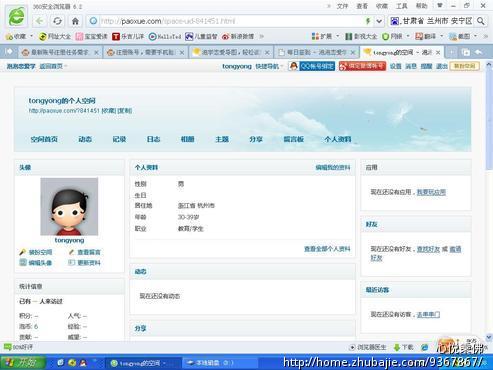Viewport: 493px width, 370px height.
Task: Close the third browser tab
Action: (x=267, y=53)
